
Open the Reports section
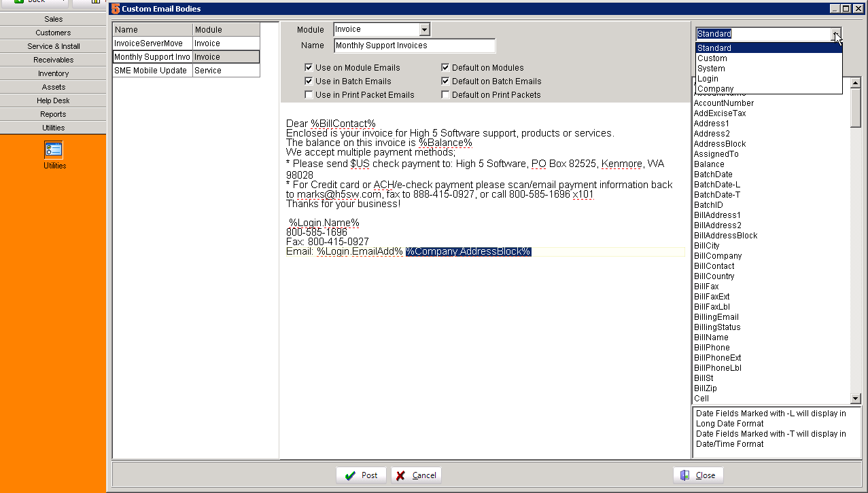(53, 113)
